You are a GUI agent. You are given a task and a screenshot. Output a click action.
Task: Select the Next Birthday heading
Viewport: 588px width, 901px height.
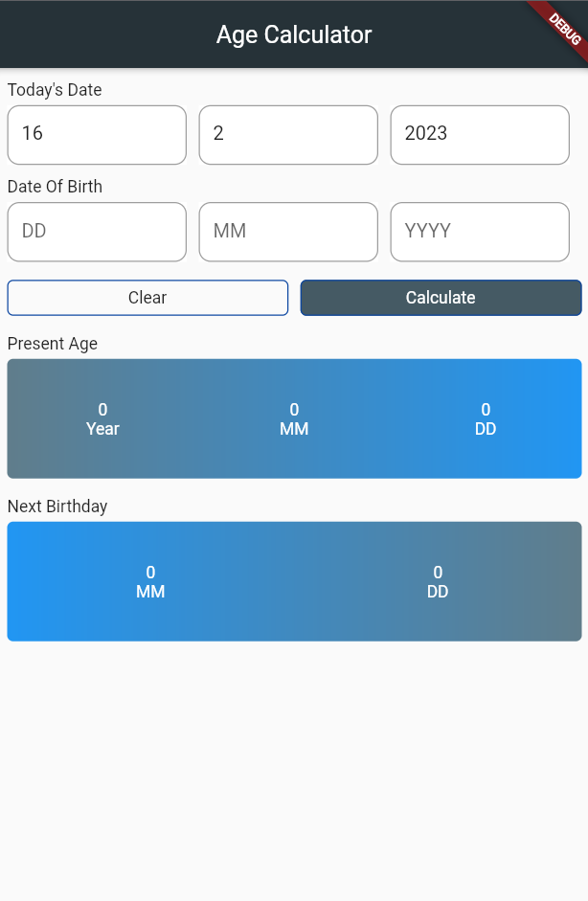pyautogui.click(x=56, y=507)
